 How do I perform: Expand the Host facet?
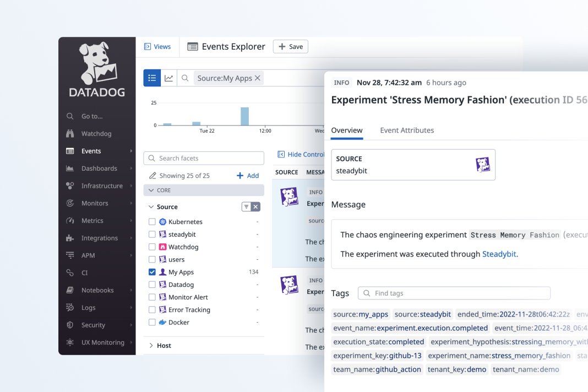tap(151, 346)
